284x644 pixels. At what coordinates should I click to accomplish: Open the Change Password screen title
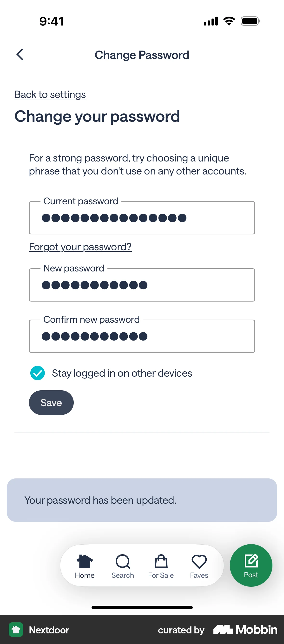pyautogui.click(x=142, y=55)
